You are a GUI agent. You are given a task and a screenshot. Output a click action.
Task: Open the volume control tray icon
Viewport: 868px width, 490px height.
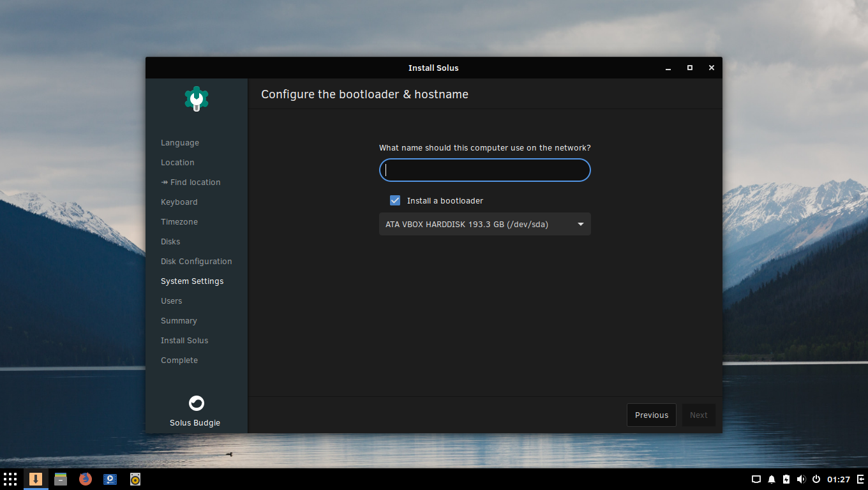(x=801, y=479)
